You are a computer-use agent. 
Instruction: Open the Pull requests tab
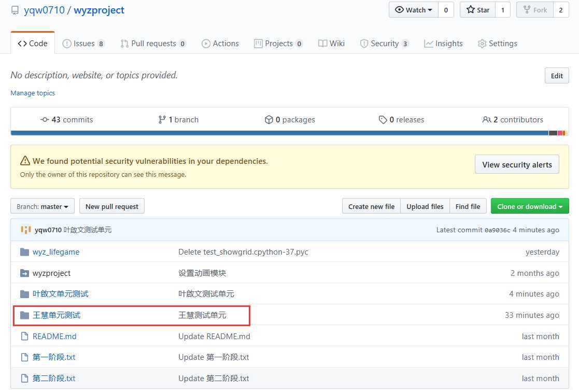click(x=153, y=43)
